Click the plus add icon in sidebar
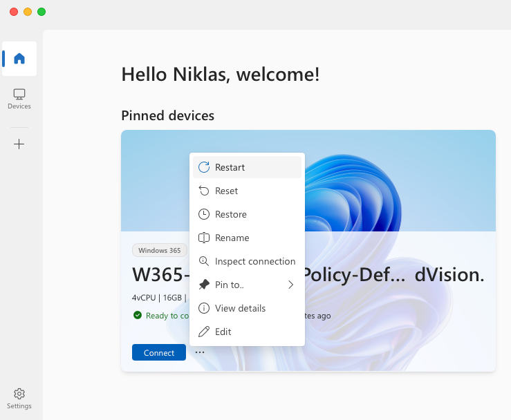This screenshot has height=420, width=511. pyautogui.click(x=19, y=144)
